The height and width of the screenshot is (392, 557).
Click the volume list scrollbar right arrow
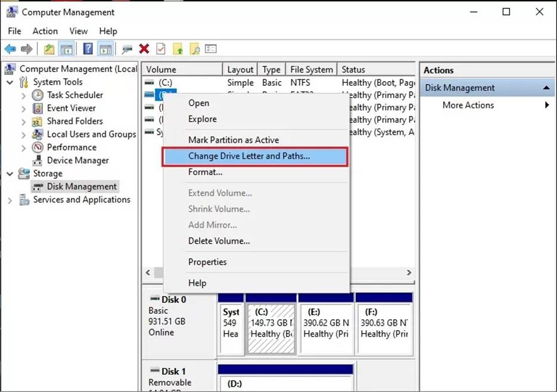409,272
